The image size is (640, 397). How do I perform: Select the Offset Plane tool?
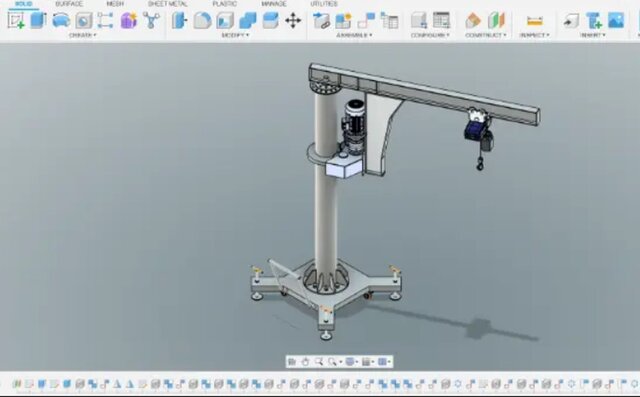473,20
